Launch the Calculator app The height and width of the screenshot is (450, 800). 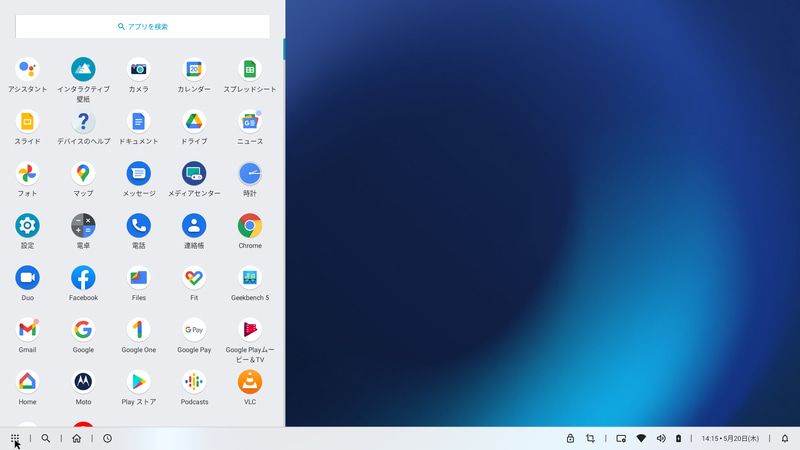click(83, 226)
